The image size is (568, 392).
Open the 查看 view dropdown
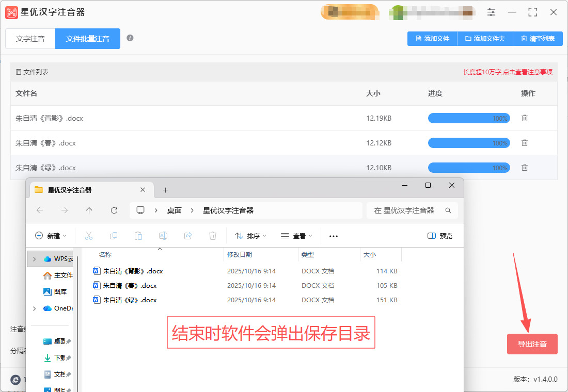[x=296, y=236]
